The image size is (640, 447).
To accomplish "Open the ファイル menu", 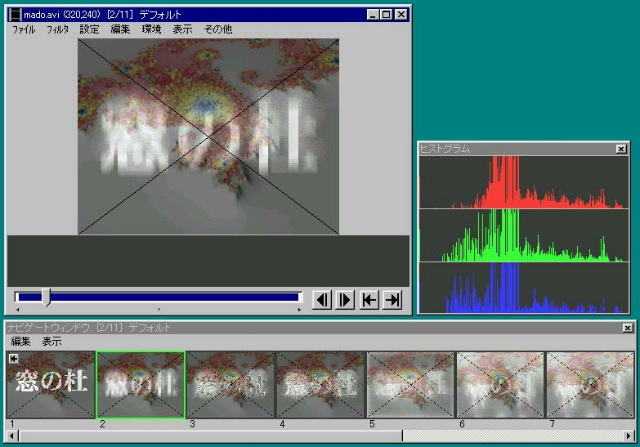I will (24, 29).
